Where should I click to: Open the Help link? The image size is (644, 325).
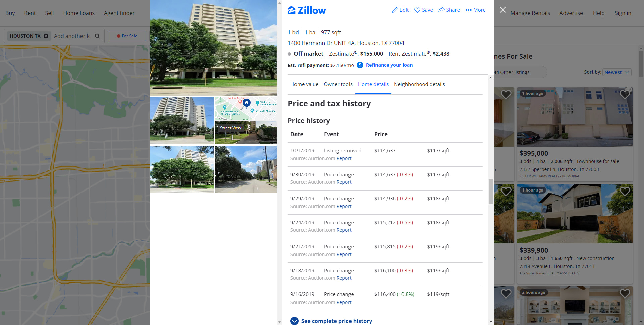point(599,13)
